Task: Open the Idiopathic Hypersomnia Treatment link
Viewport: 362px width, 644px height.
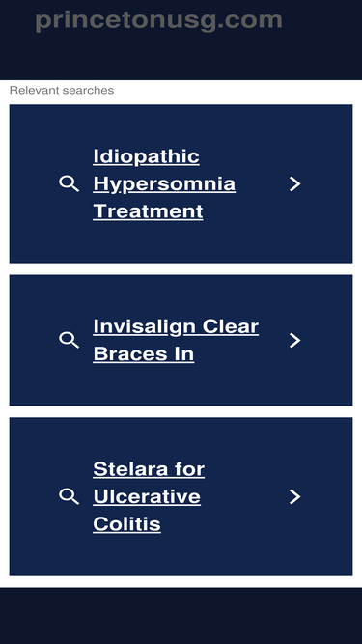Action: coord(164,184)
